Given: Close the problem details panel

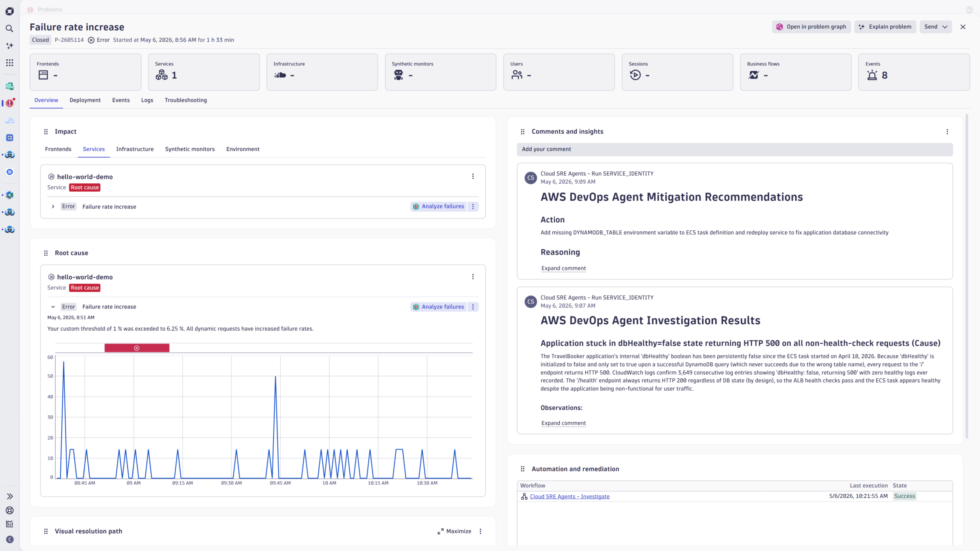Looking at the screenshot, I should [x=963, y=27].
